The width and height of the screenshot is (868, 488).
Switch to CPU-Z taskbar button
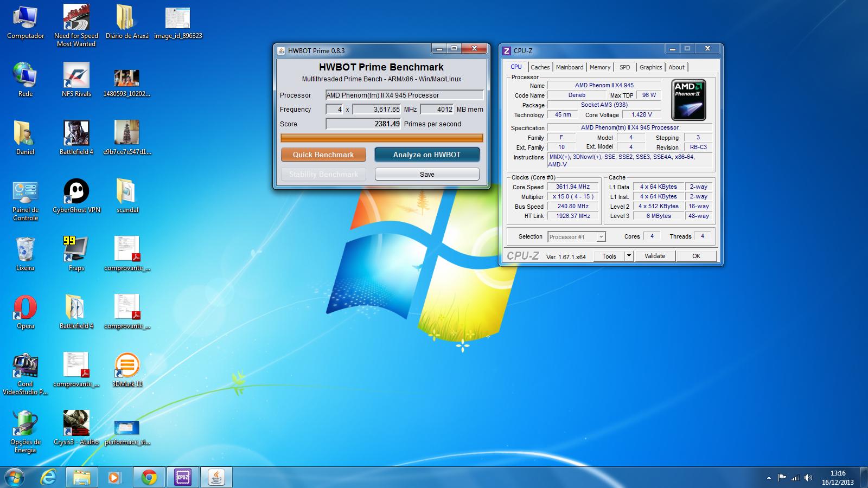182,477
